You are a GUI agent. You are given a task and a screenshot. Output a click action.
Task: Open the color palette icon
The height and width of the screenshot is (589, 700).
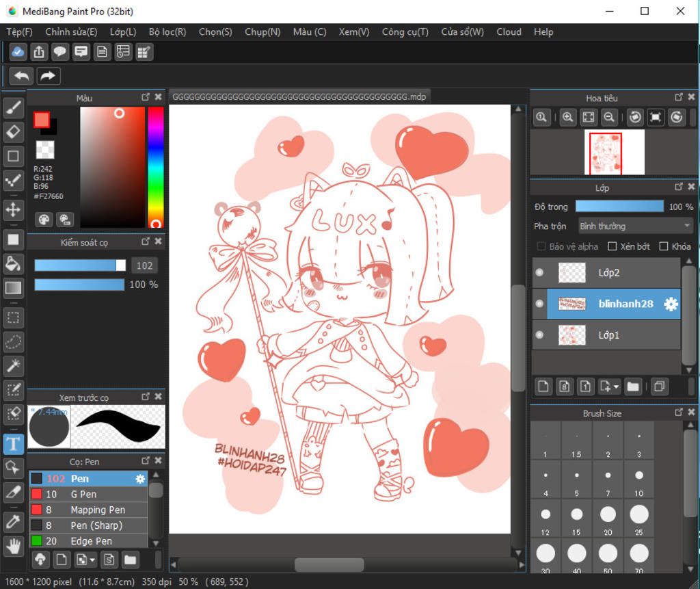(x=44, y=220)
